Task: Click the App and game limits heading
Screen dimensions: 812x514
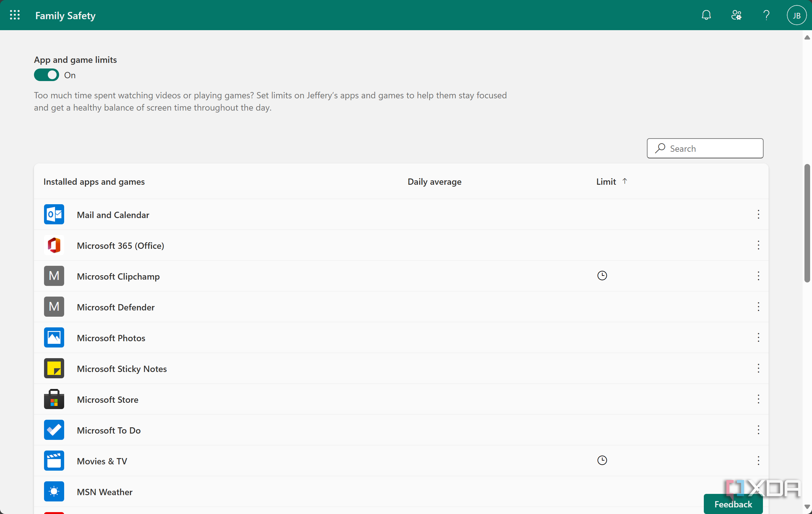Action: click(x=75, y=60)
